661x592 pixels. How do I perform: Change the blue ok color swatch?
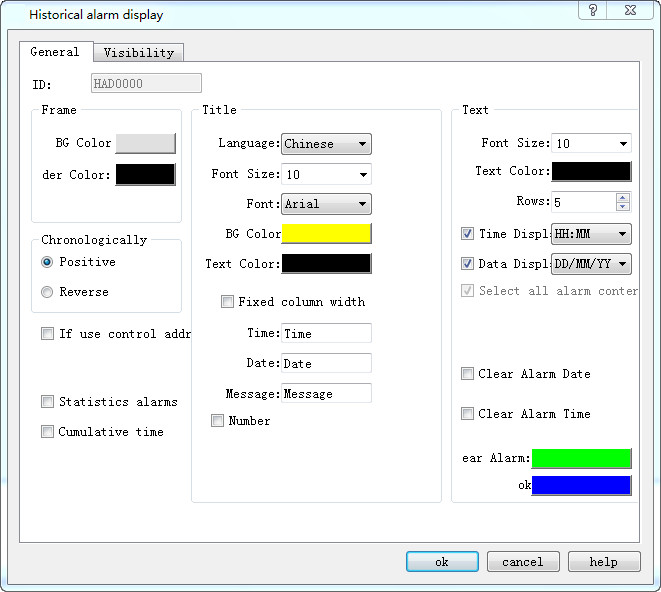click(581, 485)
